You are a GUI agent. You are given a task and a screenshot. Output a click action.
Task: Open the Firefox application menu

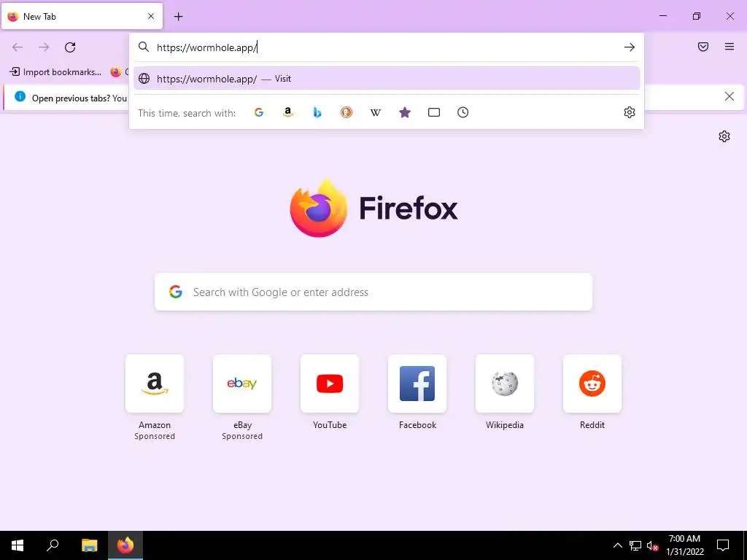point(729,47)
